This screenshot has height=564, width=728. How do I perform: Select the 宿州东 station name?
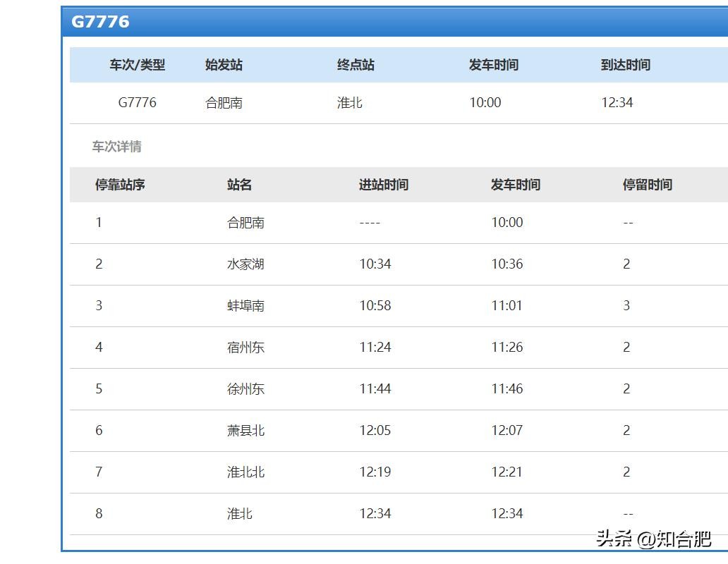pyautogui.click(x=245, y=348)
